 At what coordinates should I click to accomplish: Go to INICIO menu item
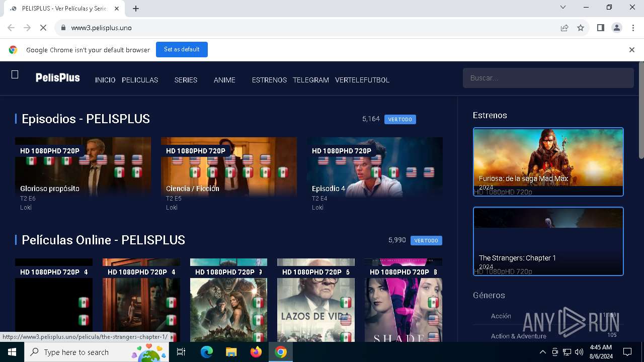[105, 80]
